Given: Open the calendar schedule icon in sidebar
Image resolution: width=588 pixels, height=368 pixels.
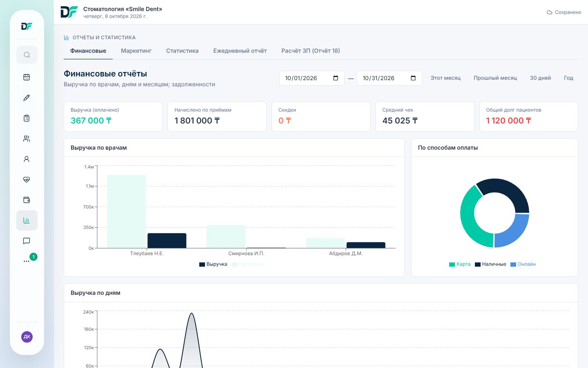Looking at the screenshot, I should (x=27, y=77).
